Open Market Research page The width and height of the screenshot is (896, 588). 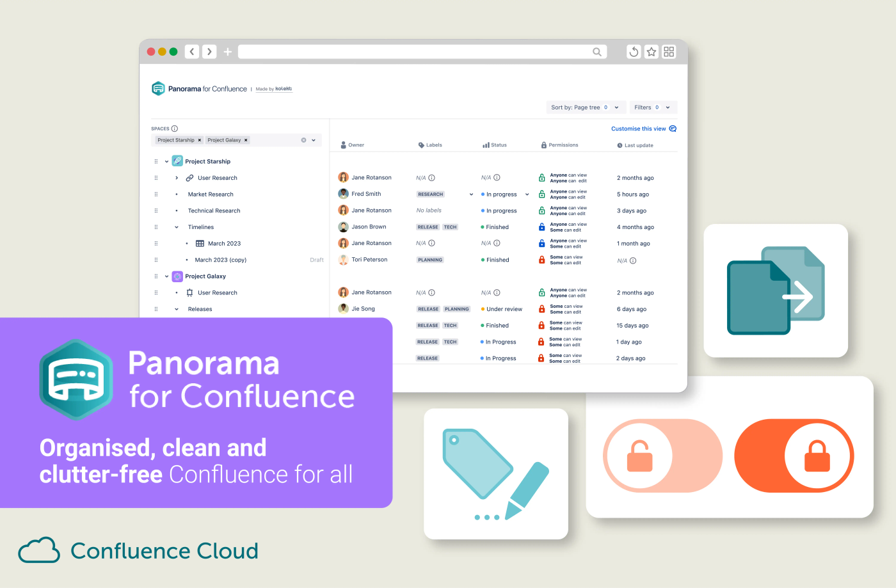[x=211, y=195]
